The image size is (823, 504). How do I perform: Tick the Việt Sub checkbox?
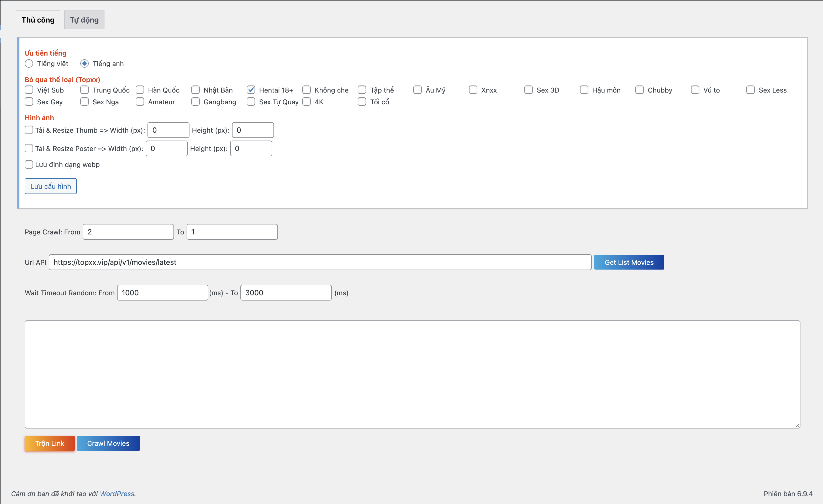tap(29, 90)
